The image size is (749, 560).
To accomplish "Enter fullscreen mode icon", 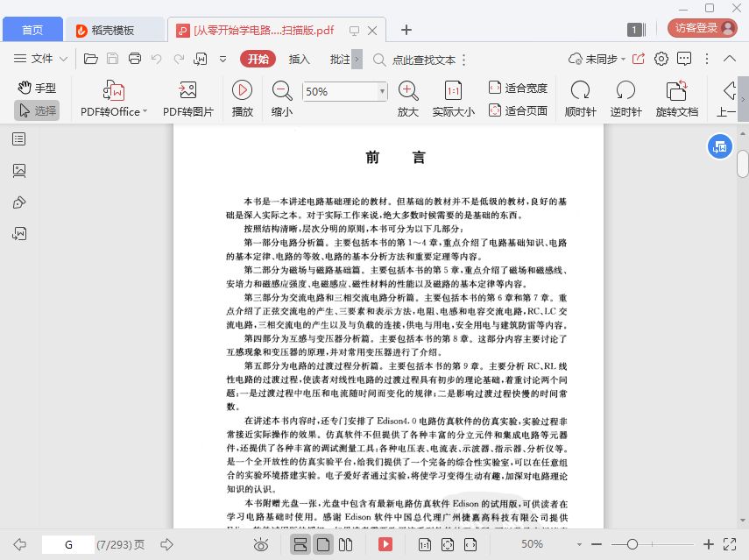I will coord(730,544).
